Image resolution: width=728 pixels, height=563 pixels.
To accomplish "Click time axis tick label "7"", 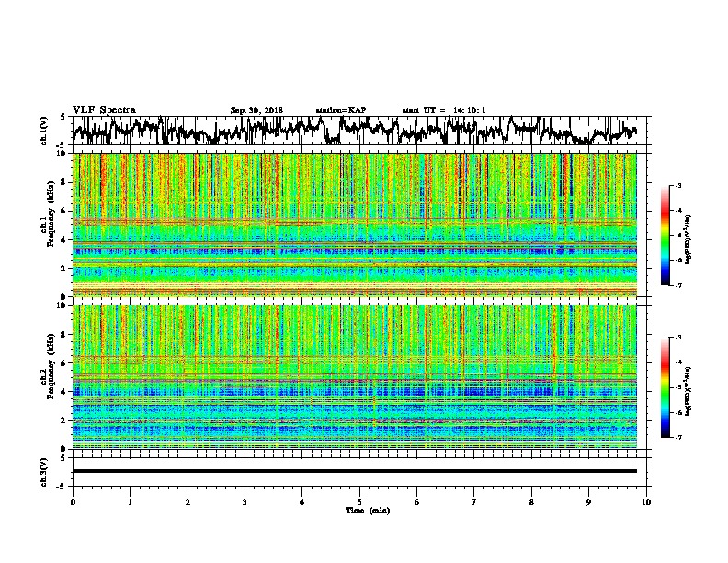I will (474, 502).
